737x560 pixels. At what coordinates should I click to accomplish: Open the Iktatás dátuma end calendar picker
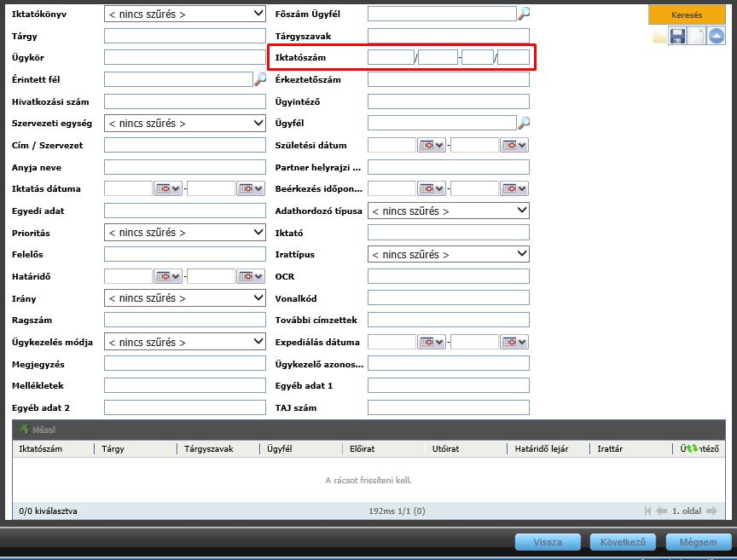[251, 189]
